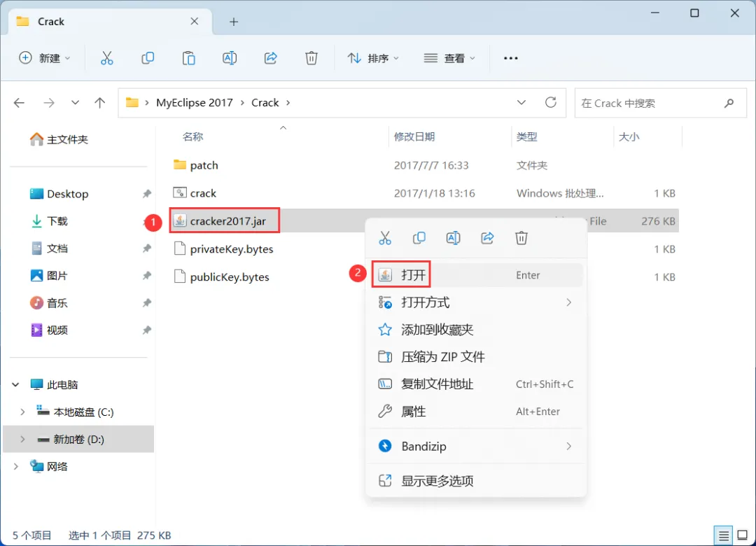The width and height of the screenshot is (756, 546).
Task: Expand the address bar history dropdown
Action: click(521, 102)
